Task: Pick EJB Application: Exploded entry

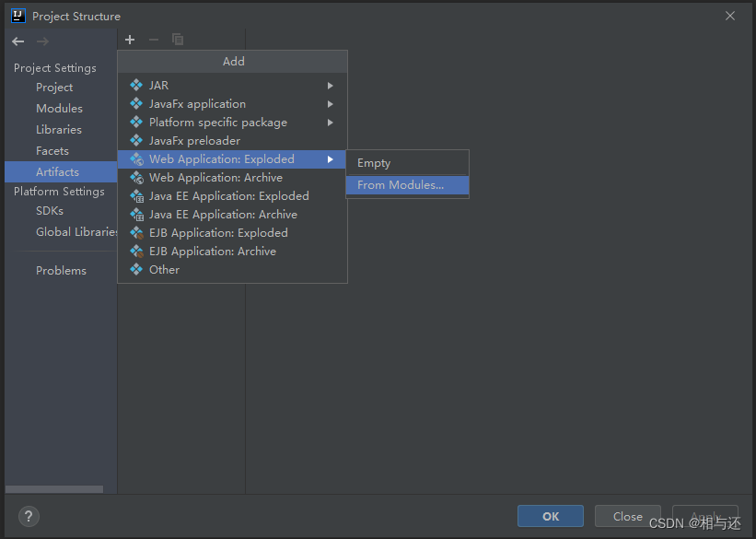Action: (x=232, y=233)
